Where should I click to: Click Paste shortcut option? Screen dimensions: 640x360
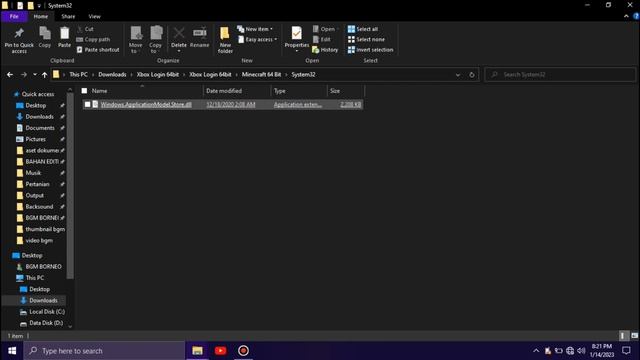(x=98, y=50)
